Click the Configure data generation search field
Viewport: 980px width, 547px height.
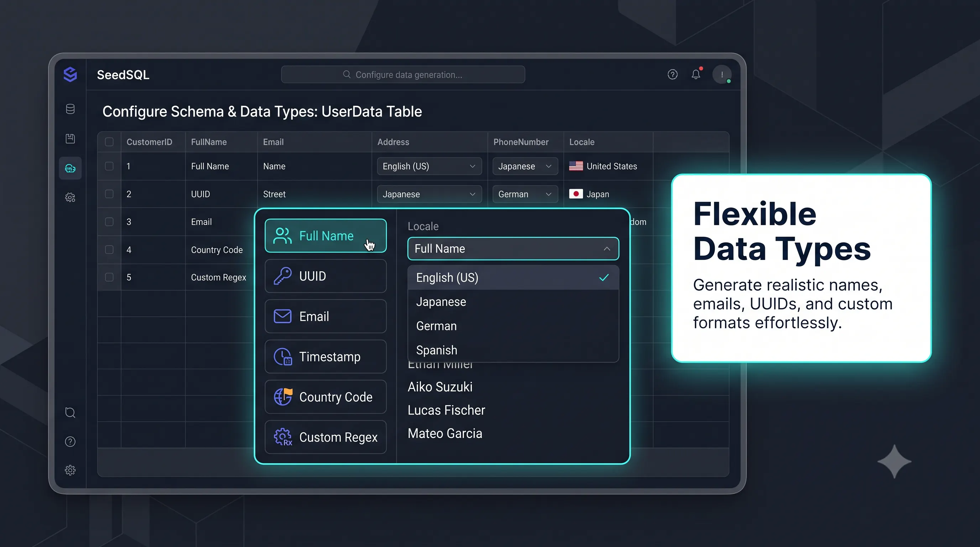[x=403, y=74]
